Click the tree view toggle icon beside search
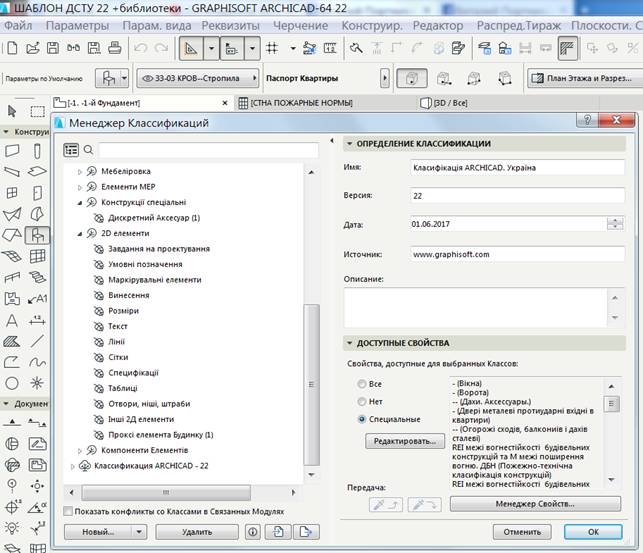 click(71, 150)
